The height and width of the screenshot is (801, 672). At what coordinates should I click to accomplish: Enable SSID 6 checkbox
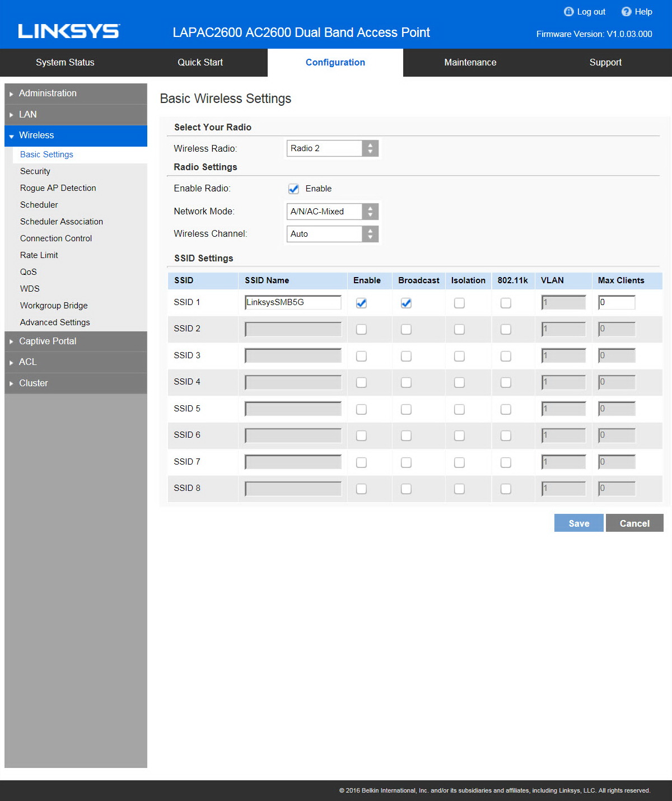[x=361, y=435]
